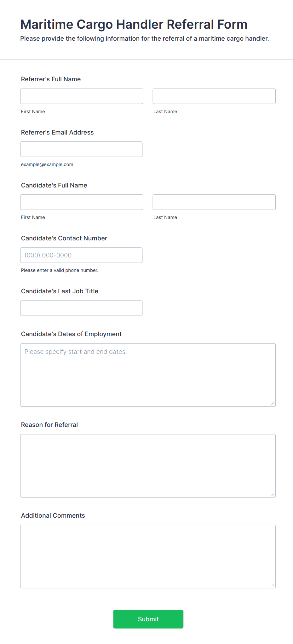The width and height of the screenshot is (293, 644).
Task: Click the Reason for Referral text area
Action: 148,465
